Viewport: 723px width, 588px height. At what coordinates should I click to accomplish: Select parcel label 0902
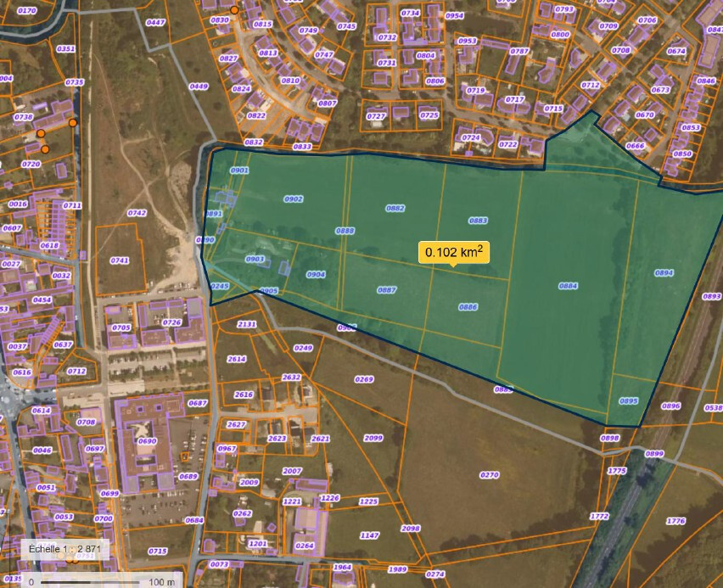click(294, 199)
